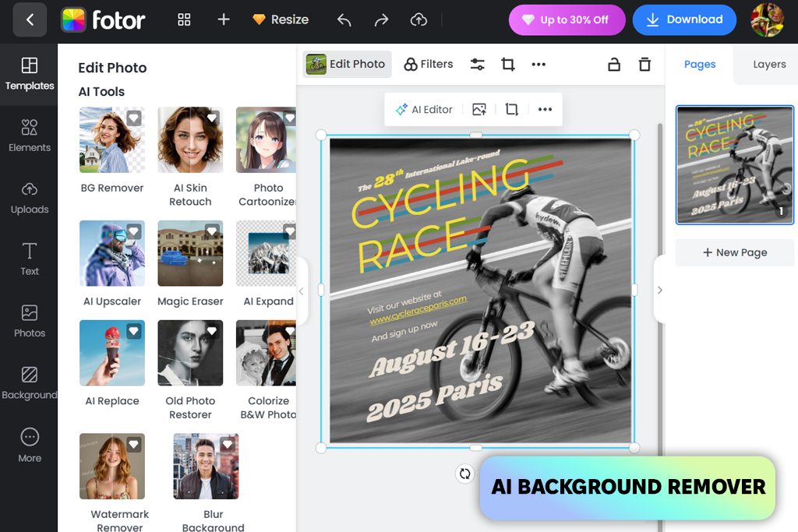Viewport: 798px width, 532px height.
Task: Open the user profile avatar
Action: [768, 19]
